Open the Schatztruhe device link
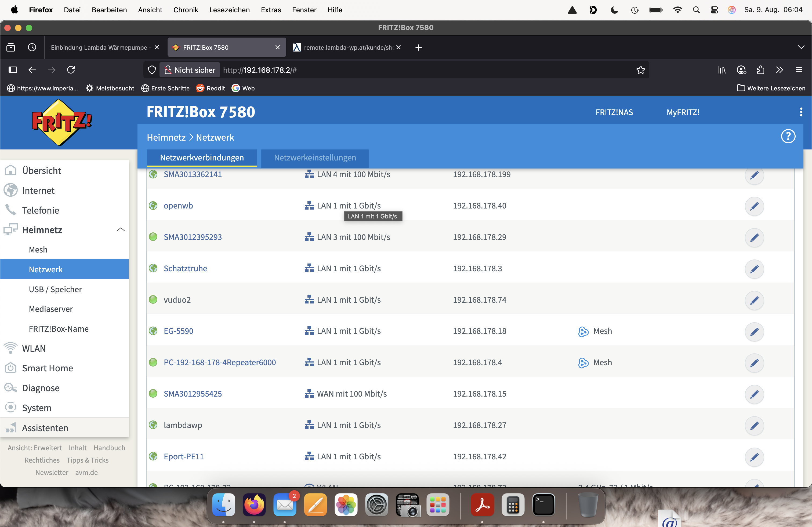The height and width of the screenshot is (527, 812). (x=185, y=268)
